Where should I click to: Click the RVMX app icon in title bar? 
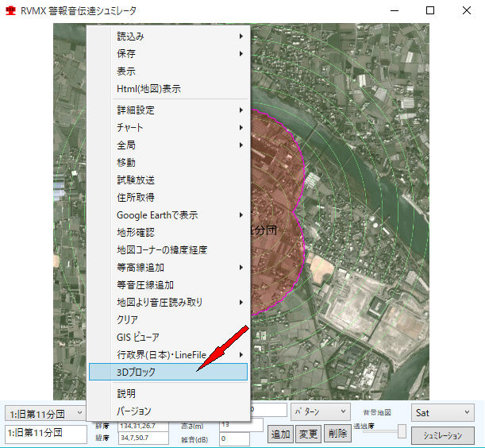10,11
